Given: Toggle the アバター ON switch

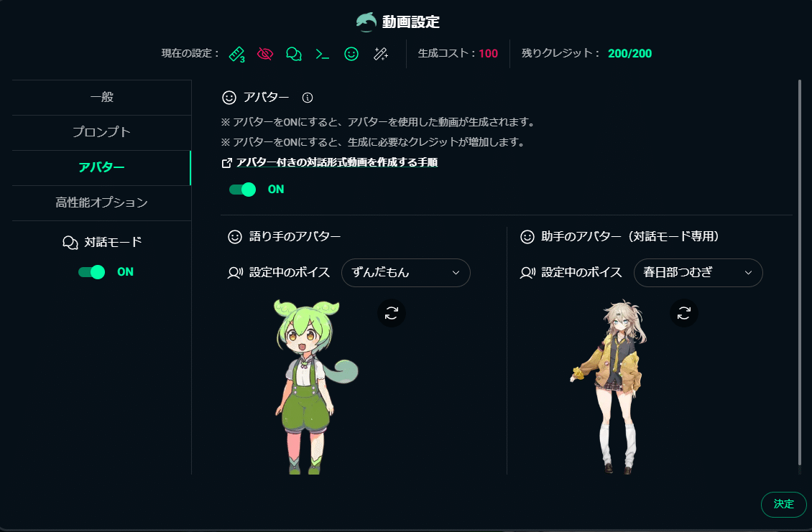Looking at the screenshot, I should click(242, 190).
